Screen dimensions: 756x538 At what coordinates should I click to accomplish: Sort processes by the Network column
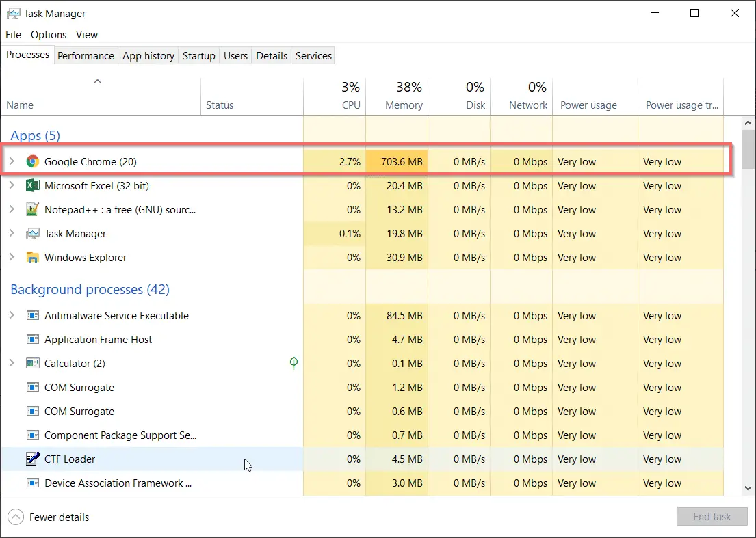coord(521,96)
